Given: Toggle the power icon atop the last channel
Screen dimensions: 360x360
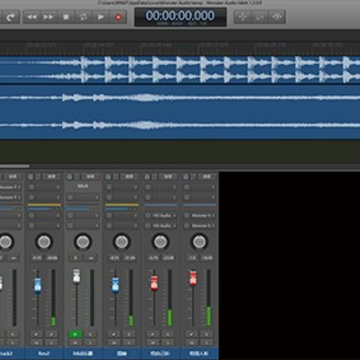Looking at the screenshot, I should (x=186, y=177).
